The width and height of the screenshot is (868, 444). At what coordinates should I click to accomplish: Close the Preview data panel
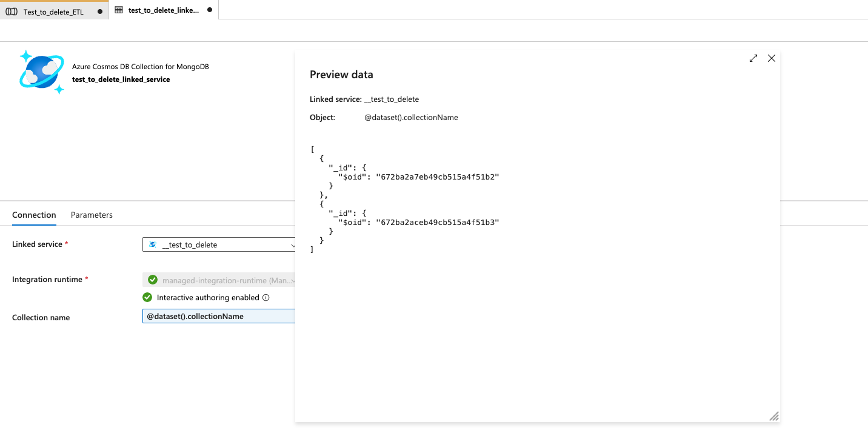pos(772,58)
